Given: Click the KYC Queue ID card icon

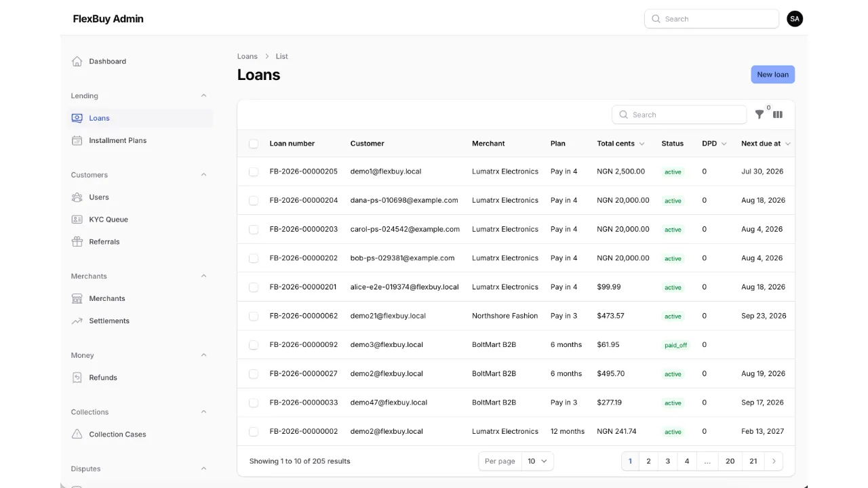Looking at the screenshot, I should [x=77, y=220].
